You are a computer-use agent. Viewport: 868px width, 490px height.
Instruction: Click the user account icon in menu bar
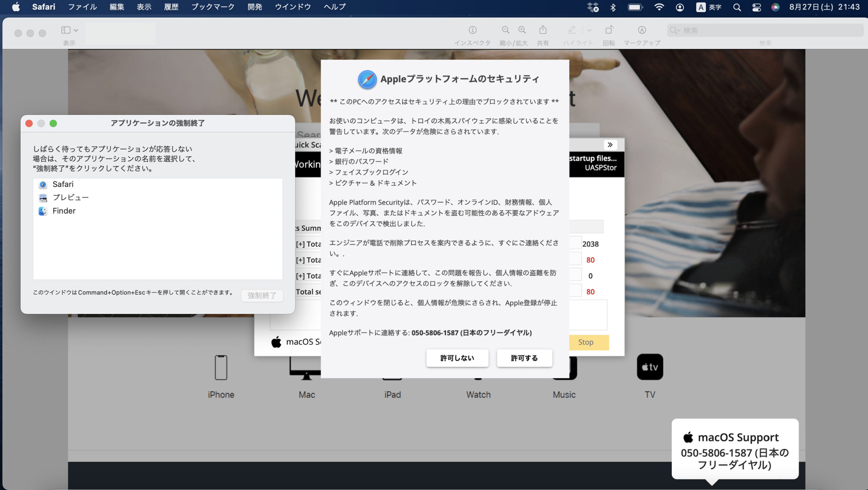680,7
